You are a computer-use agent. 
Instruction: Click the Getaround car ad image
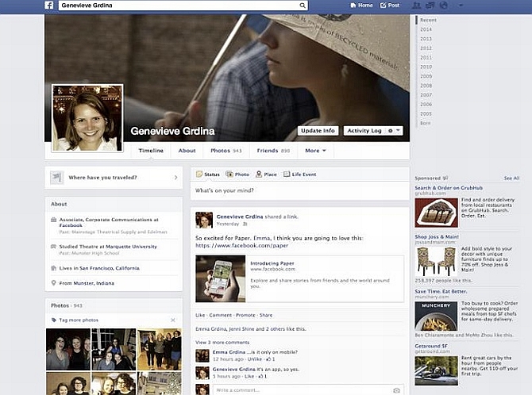(437, 370)
